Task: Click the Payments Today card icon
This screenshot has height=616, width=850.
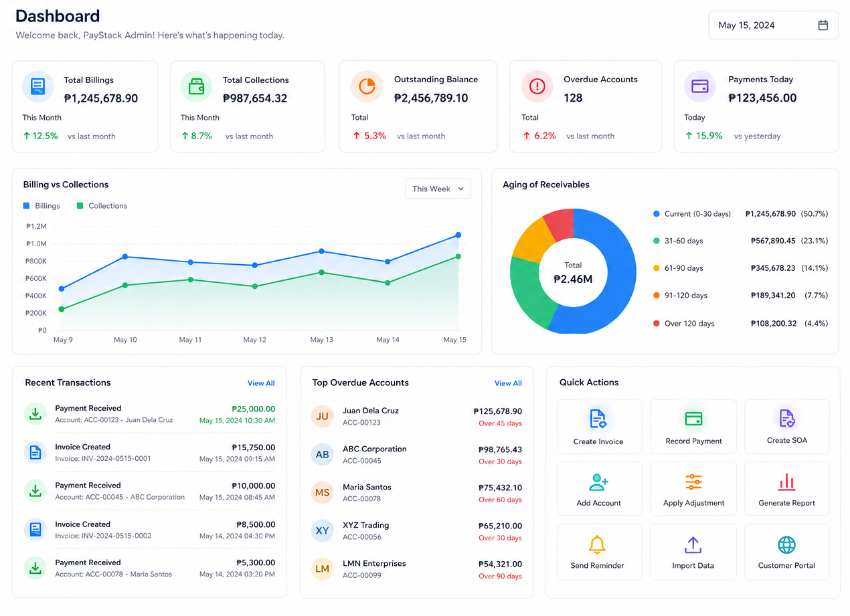Action: click(700, 86)
